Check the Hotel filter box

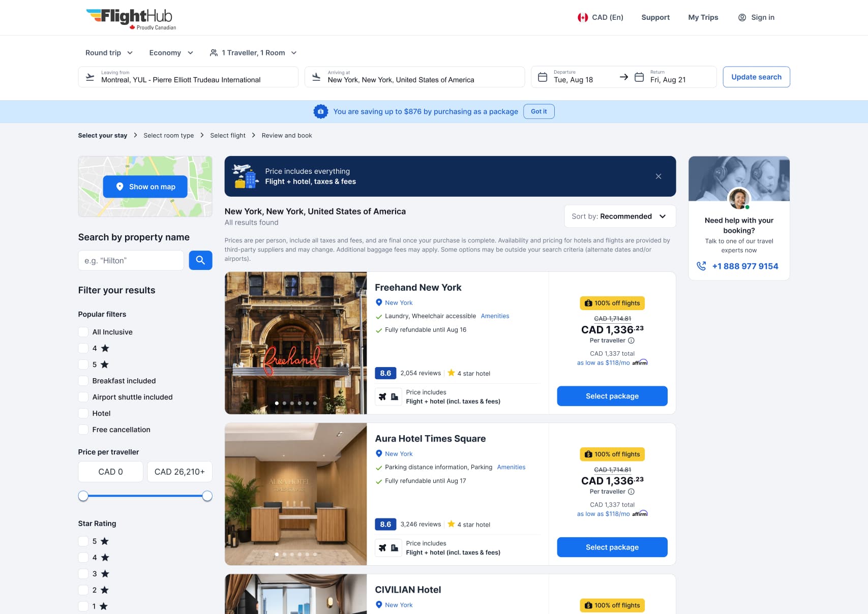point(83,413)
